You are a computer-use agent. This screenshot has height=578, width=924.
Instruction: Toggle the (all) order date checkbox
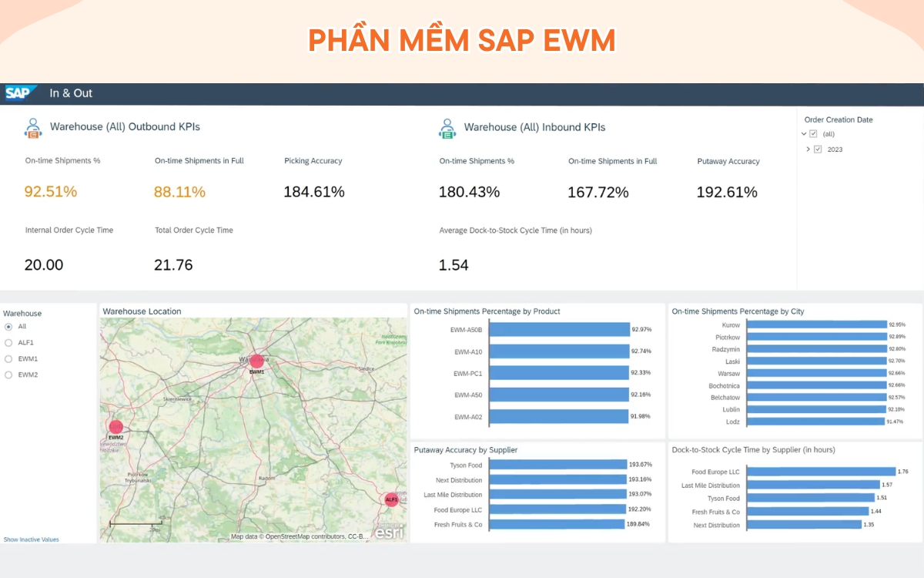pyautogui.click(x=813, y=134)
